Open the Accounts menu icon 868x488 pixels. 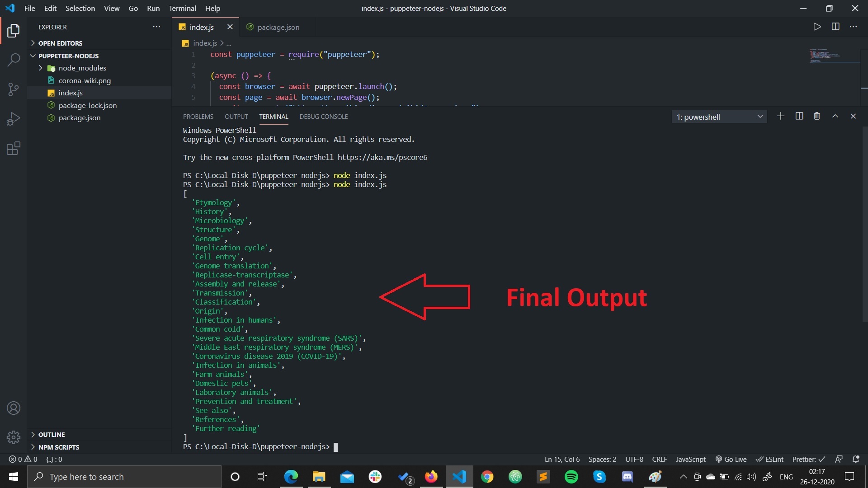tap(14, 408)
